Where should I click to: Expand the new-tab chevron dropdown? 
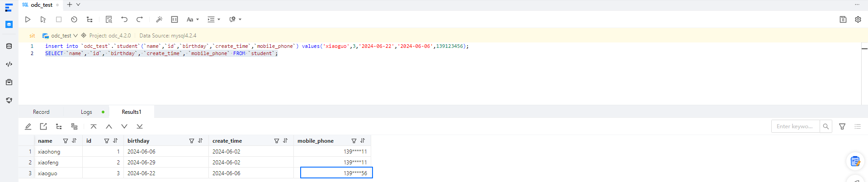(x=78, y=5)
